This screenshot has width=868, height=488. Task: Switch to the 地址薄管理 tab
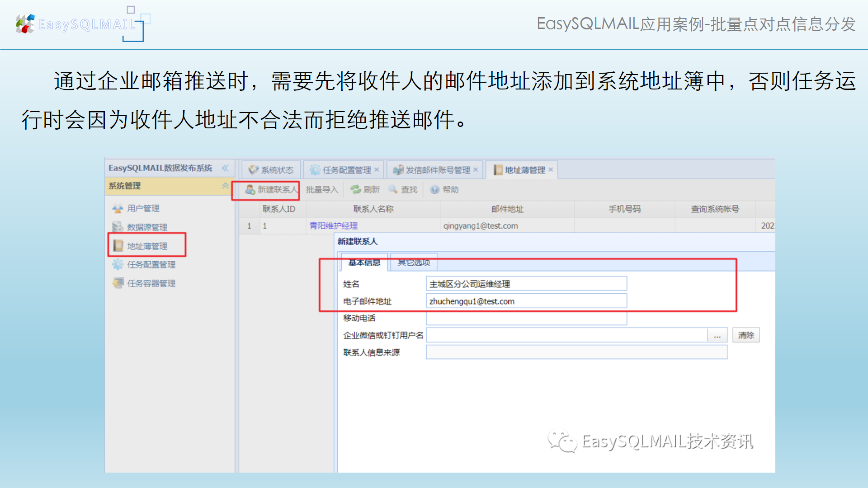pos(522,170)
